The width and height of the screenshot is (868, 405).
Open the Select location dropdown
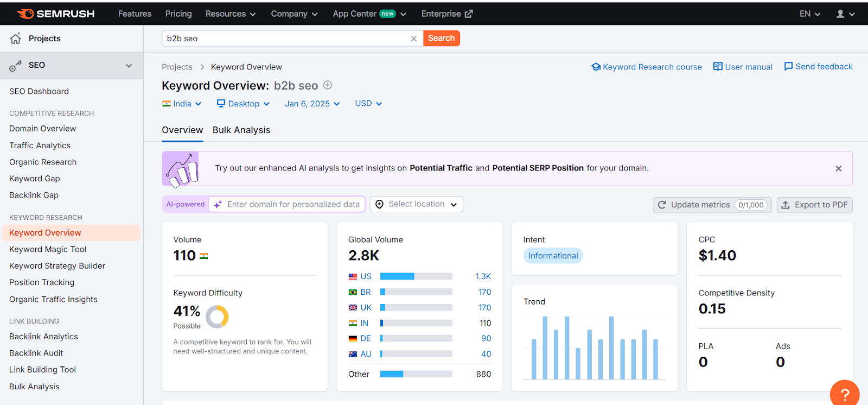(x=416, y=204)
